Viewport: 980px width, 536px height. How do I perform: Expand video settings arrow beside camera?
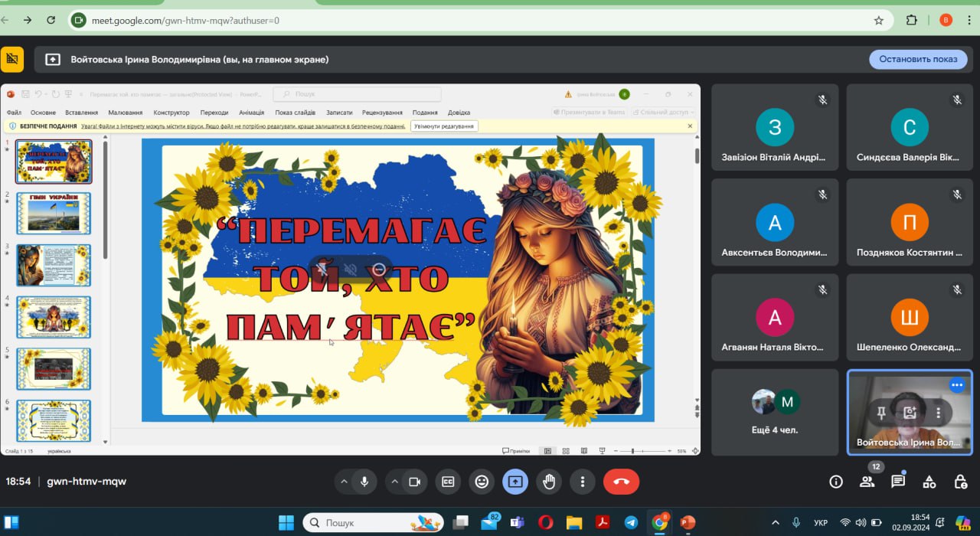coord(395,482)
